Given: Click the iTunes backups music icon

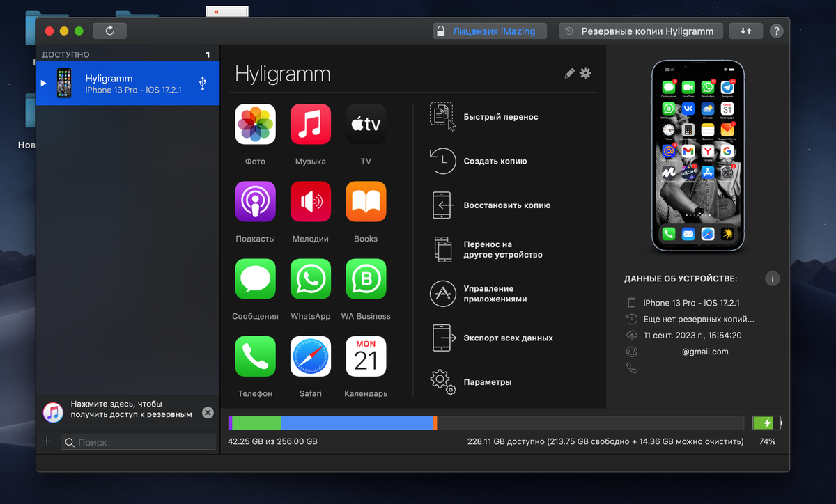Looking at the screenshot, I should point(53,413).
